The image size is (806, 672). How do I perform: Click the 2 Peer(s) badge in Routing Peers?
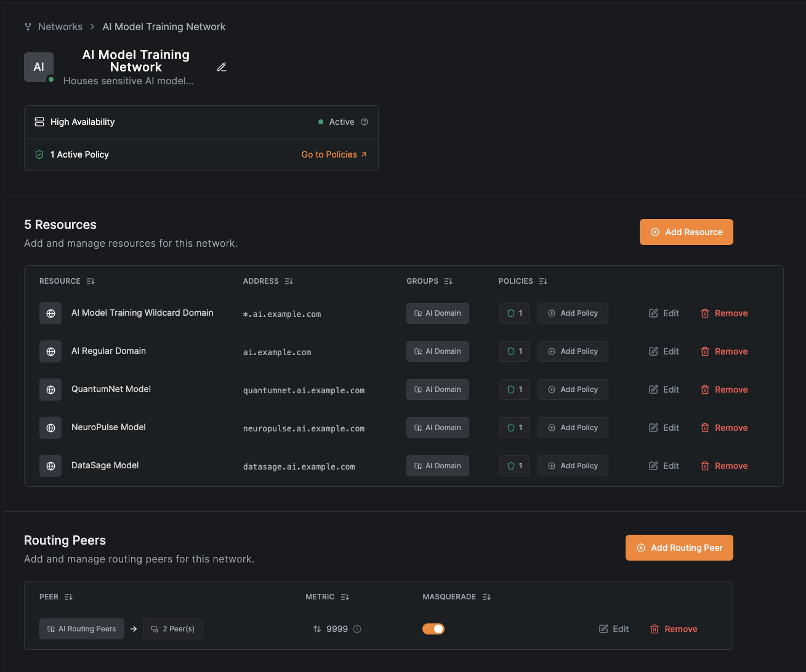point(172,628)
